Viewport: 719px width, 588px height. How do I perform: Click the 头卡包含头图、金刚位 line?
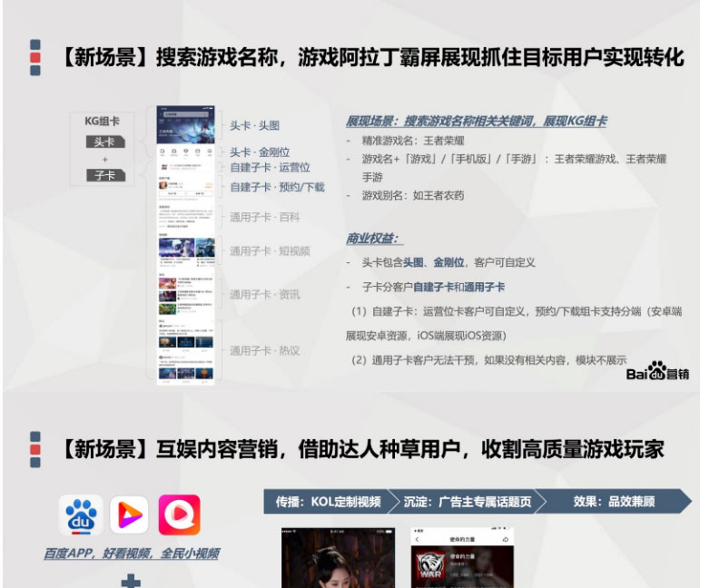(x=448, y=262)
